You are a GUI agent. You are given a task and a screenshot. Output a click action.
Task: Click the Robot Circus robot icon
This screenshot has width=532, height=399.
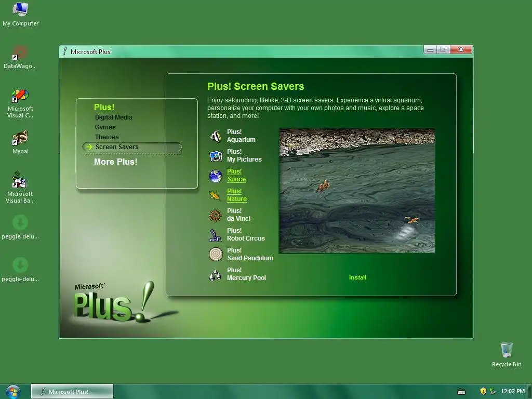click(216, 235)
